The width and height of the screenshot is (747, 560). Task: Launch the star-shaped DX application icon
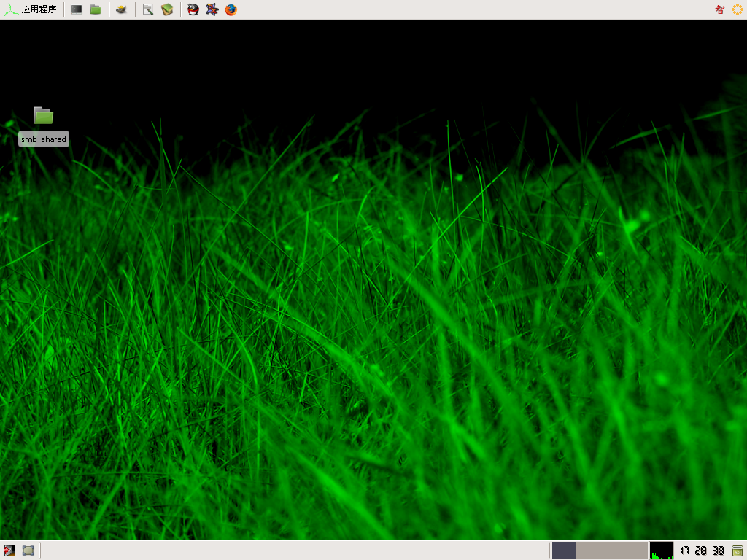click(212, 9)
